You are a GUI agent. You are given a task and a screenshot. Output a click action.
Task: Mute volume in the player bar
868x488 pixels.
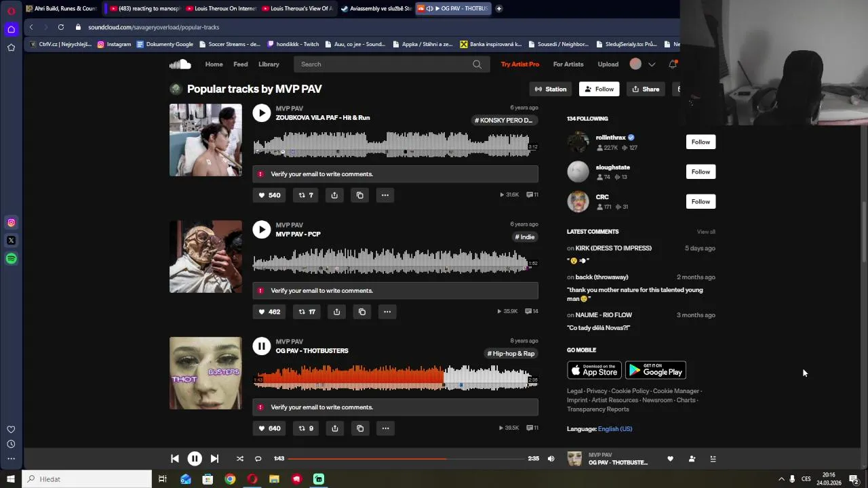click(551, 459)
